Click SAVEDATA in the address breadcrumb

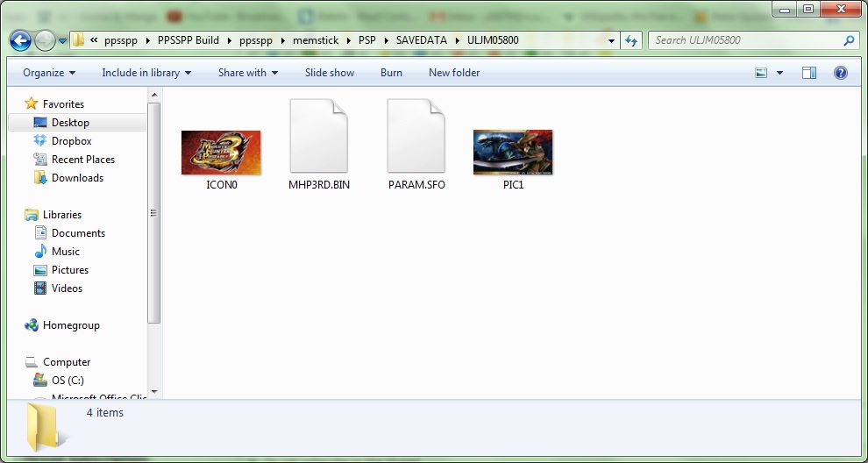421,40
